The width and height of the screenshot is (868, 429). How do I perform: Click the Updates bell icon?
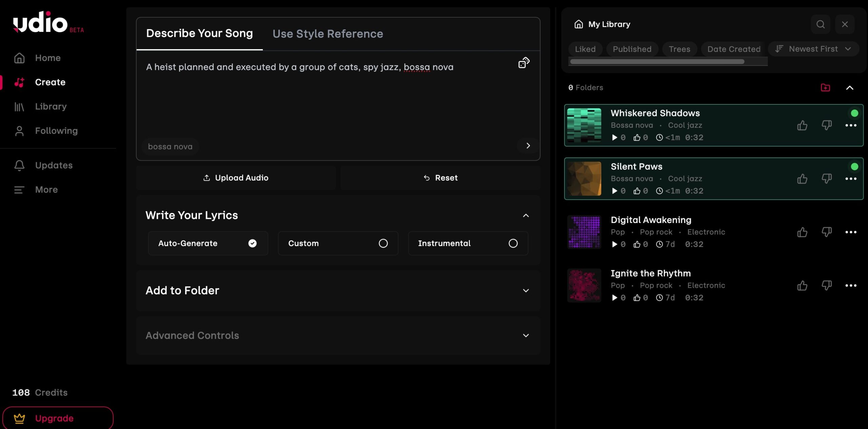click(19, 165)
